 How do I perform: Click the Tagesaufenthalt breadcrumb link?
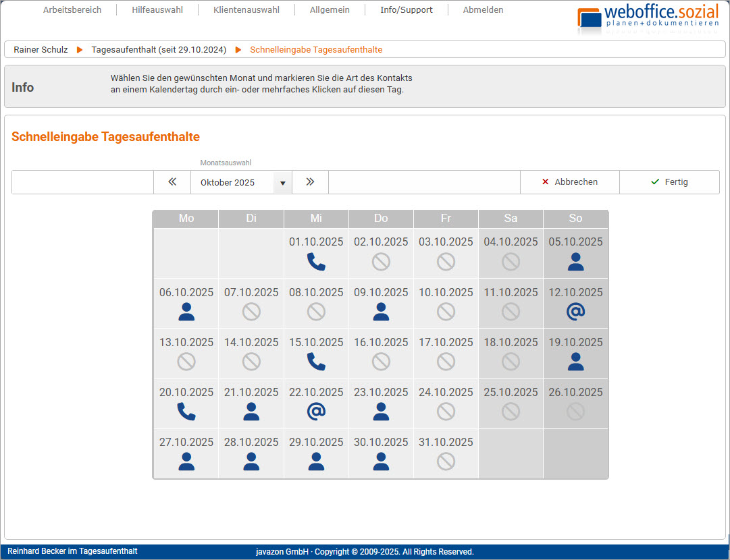pyautogui.click(x=159, y=50)
